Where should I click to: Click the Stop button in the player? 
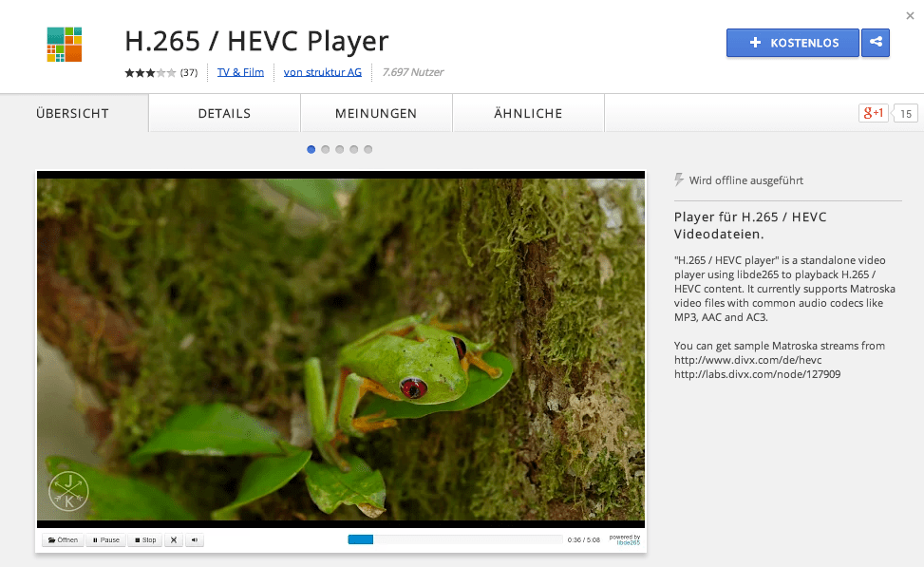(145, 539)
